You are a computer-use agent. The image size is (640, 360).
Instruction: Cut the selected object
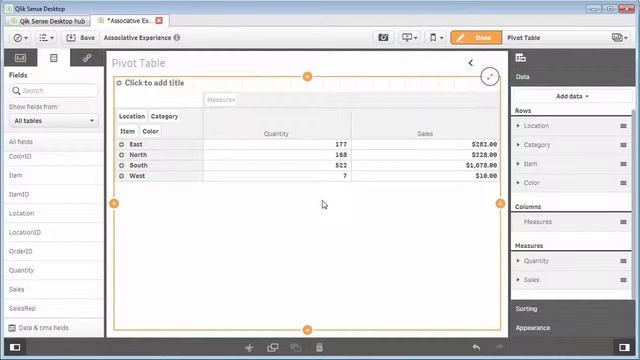[249, 348]
